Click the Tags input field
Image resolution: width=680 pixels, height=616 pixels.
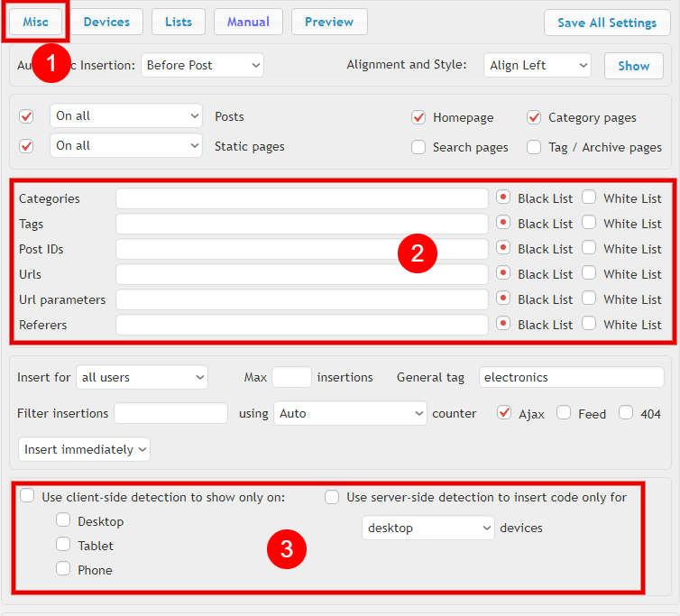coord(302,224)
